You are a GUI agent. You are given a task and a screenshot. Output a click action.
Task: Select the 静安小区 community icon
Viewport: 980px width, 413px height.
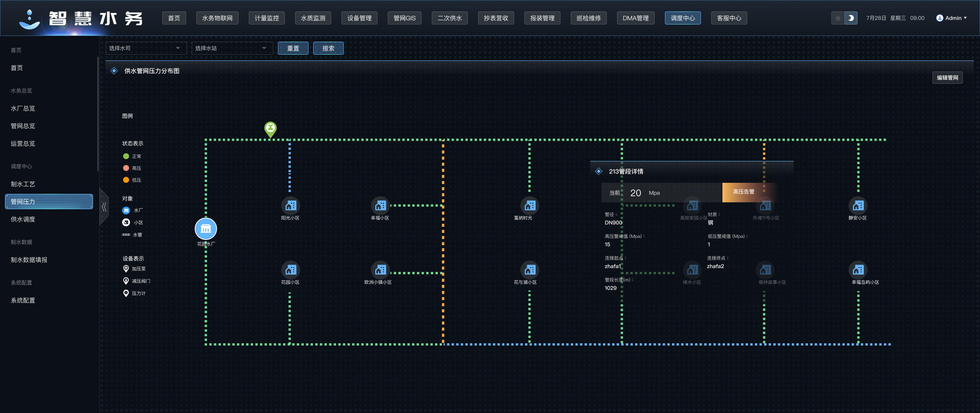click(858, 206)
